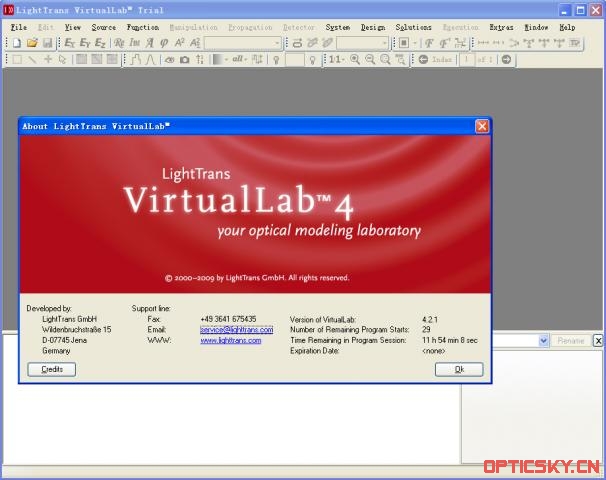Select the crosshair marker tool icon

48,60
